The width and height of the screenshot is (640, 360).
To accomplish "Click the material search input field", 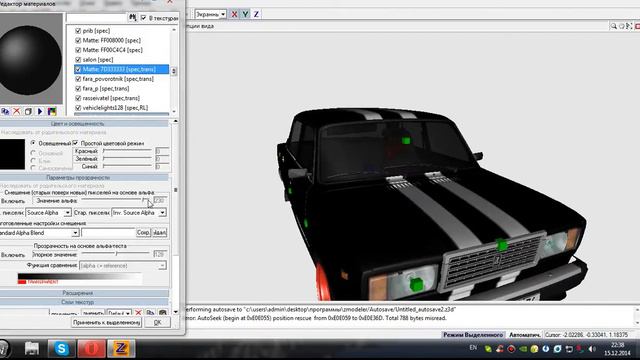I will (x=97, y=18).
